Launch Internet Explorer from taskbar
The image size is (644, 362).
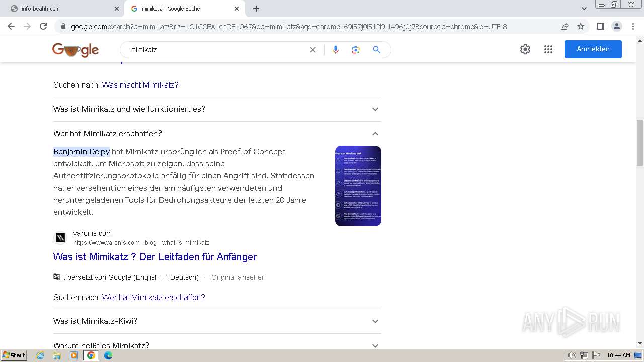[40, 355]
